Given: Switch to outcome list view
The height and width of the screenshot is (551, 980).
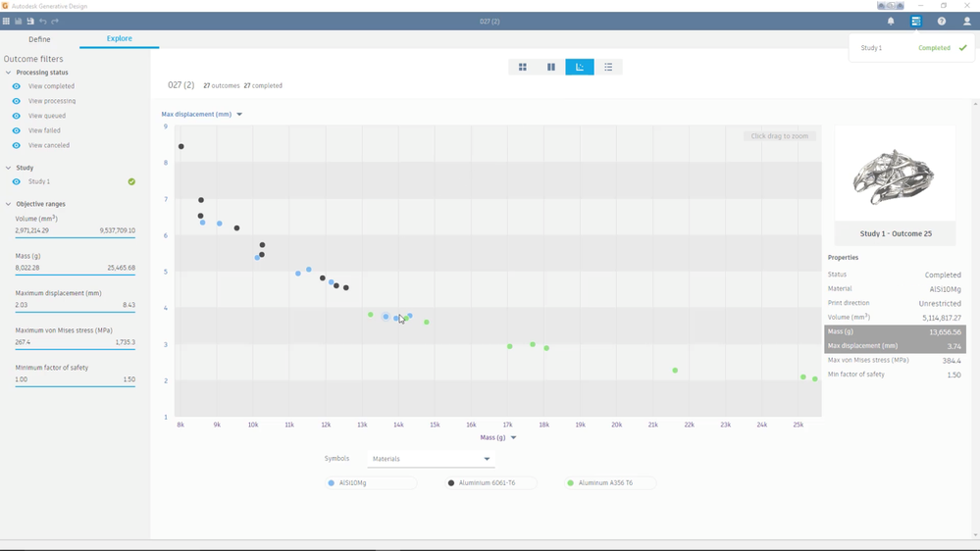Looking at the screenshot, I should [x=608, y=67].
